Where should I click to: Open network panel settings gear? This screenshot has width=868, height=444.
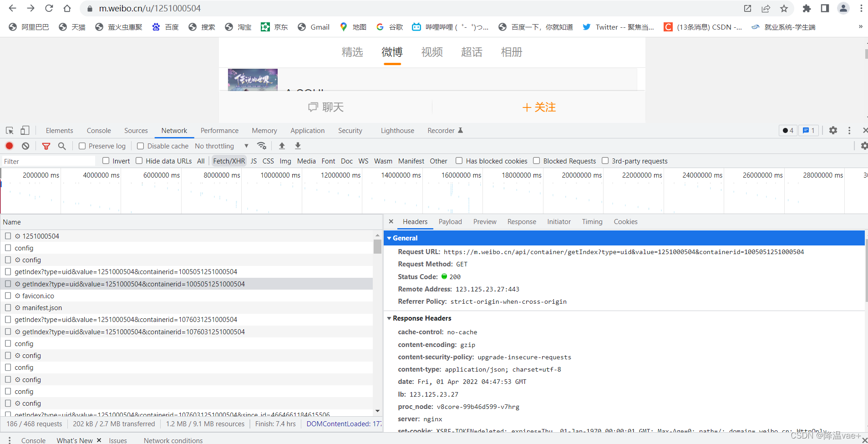click(864, 146)
